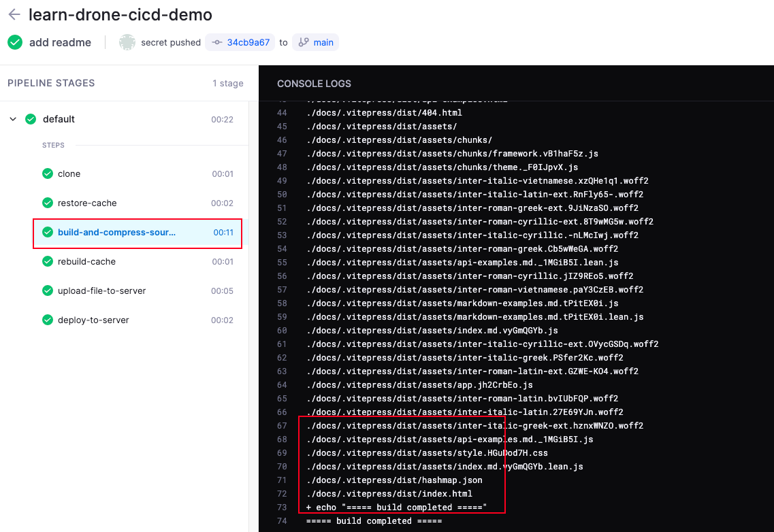774x532 pixels.
Task: Click log line 71 hashmap.json
Action: tap(394, 480)
